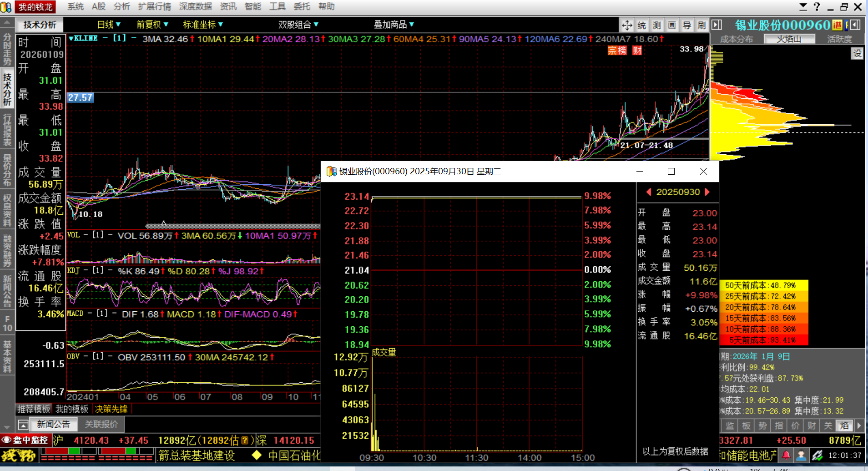
Task: Click the 我的模板 template button
Action: pos(72,409)
